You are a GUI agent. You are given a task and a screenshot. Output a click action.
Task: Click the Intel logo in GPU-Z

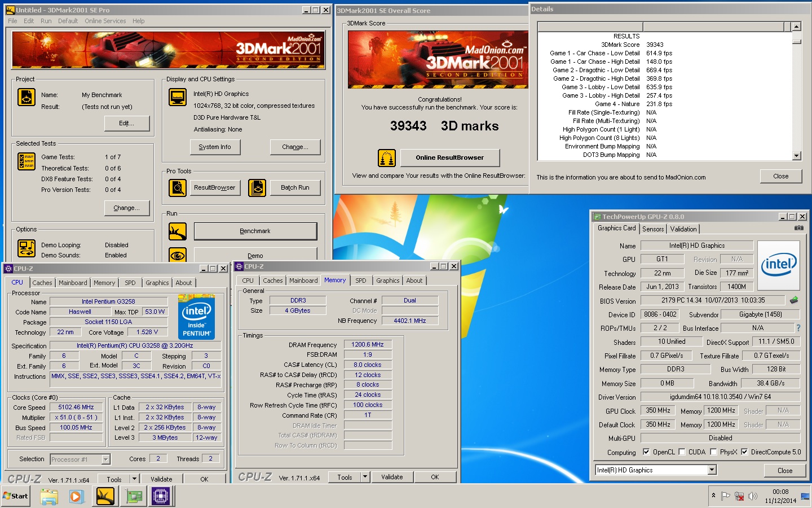pos(779,265)
